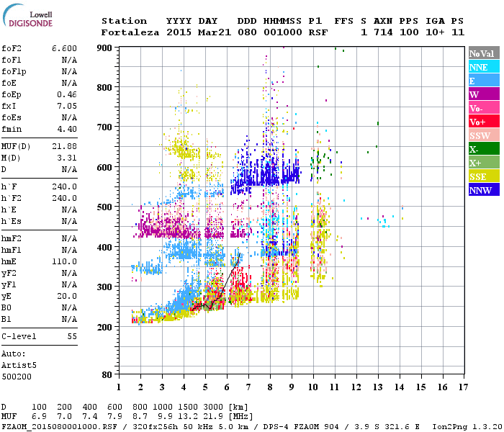The image size is (504, 432).
Task: Click the 10 MHz frequency axis label
Action: click(x=313, y=387)
